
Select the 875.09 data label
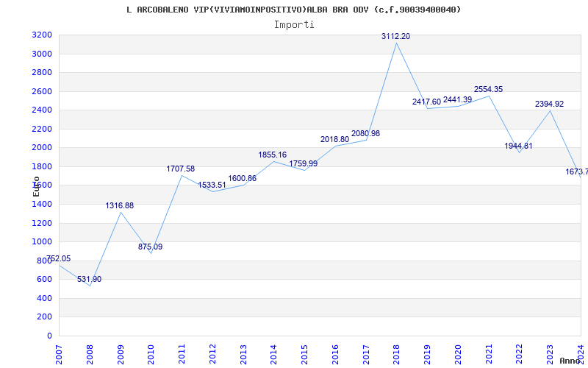[x=150, y=247]
